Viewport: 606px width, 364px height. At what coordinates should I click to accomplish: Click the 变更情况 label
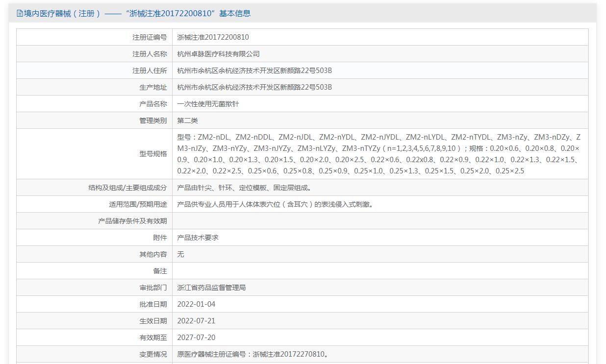[x=153, y=354]
